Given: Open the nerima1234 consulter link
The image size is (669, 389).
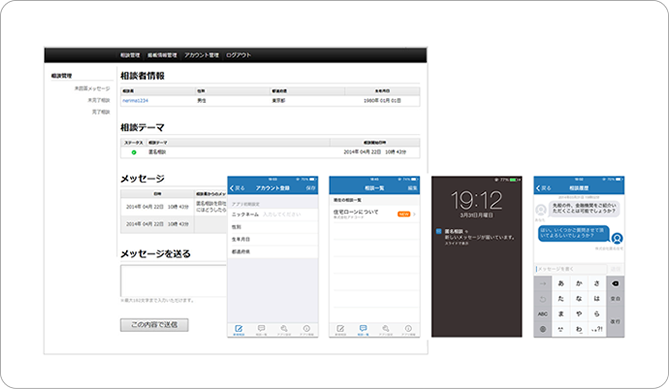Looking at the screenshot, I should point(135,101).
